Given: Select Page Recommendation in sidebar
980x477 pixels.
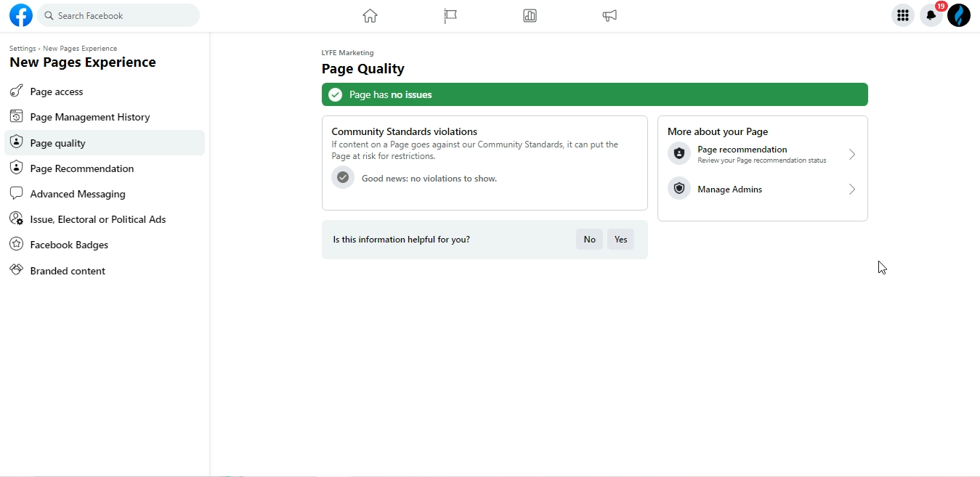Looking at the screenshot, I should 105,168.
